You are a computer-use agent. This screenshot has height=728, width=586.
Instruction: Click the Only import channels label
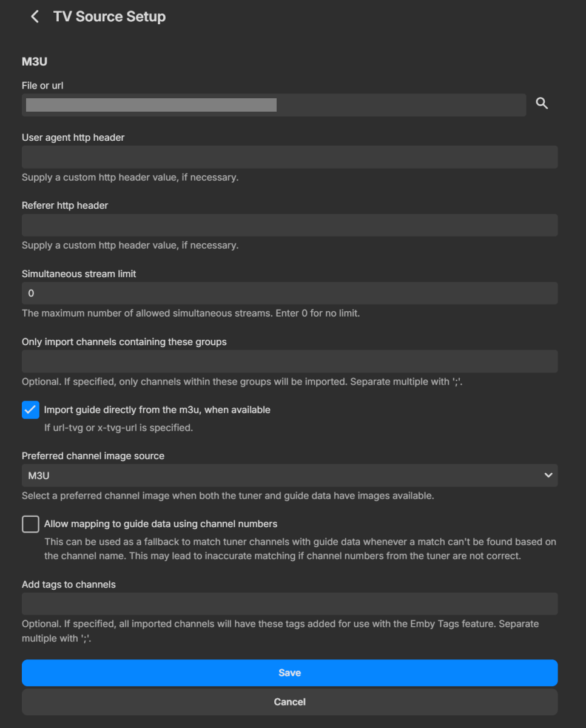[124, 342]
